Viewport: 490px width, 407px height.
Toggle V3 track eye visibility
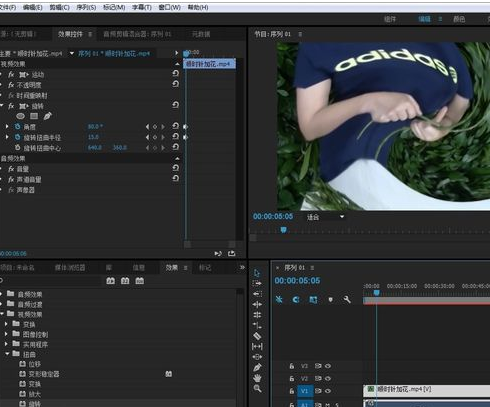click(328, 366)
